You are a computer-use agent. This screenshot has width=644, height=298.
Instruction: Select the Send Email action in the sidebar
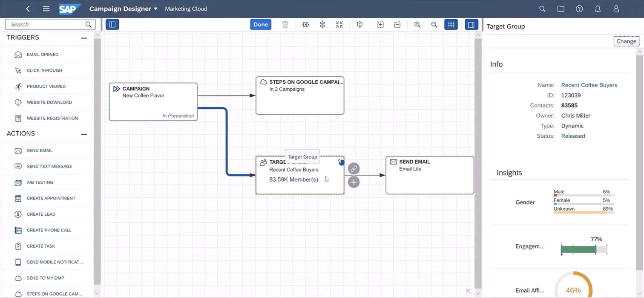pos(39,150)
